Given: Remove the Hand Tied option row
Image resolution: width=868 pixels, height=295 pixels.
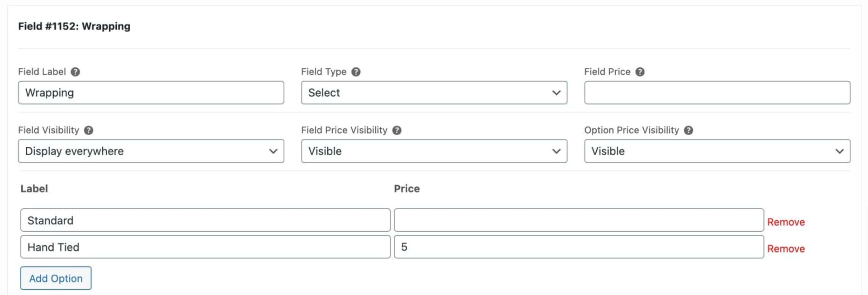Looking at the screenshot, I should [x=786, y=249].
